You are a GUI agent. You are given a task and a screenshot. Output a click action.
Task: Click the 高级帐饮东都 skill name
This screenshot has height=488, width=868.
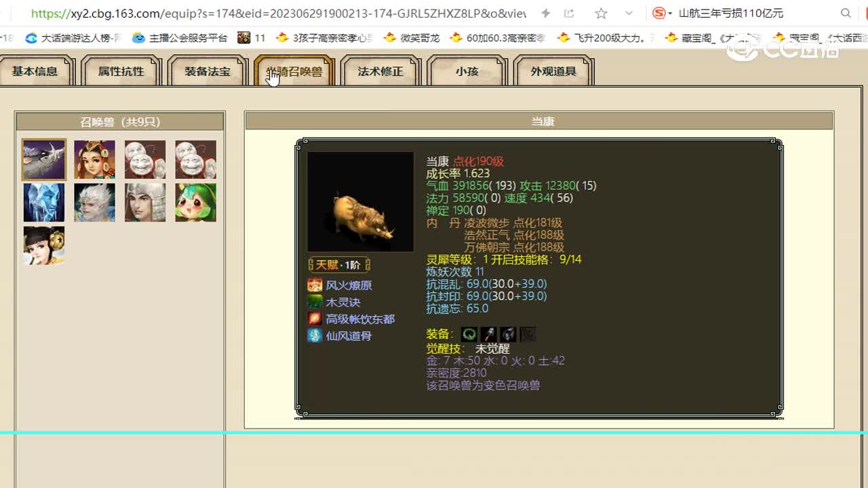[360, 319]
